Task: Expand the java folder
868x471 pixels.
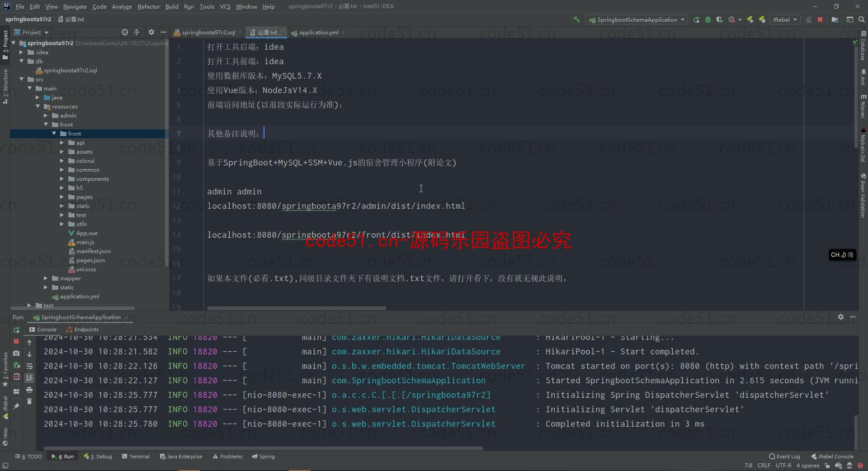Action: tap(38, 97)
